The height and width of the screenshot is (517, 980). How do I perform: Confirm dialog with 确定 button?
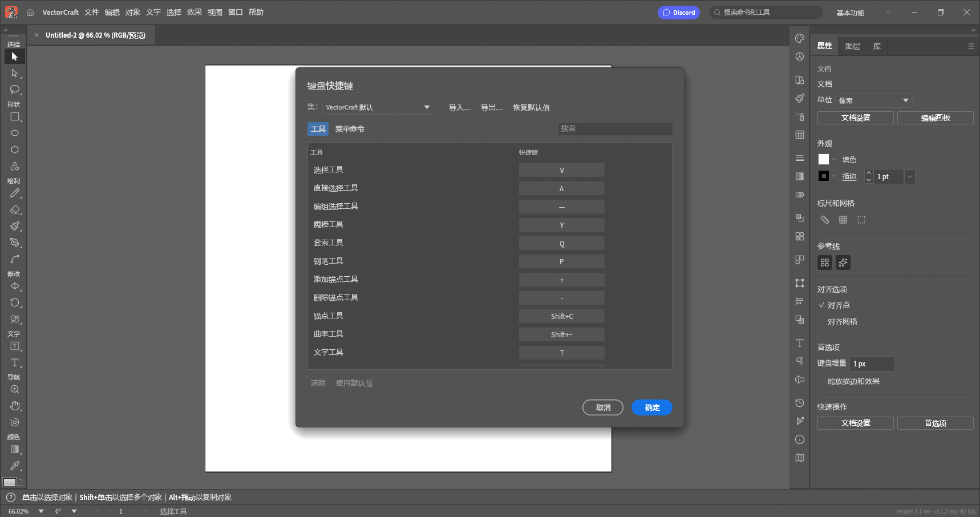tap(652, 407)
